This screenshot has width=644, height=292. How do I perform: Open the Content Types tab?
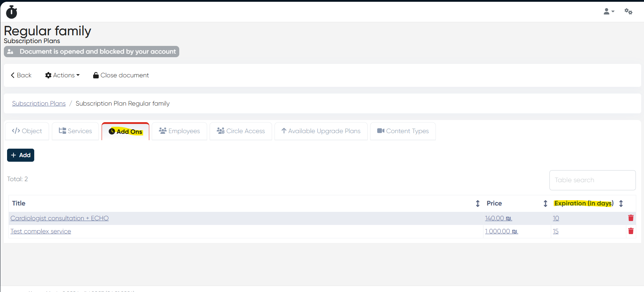click(403, 131)
